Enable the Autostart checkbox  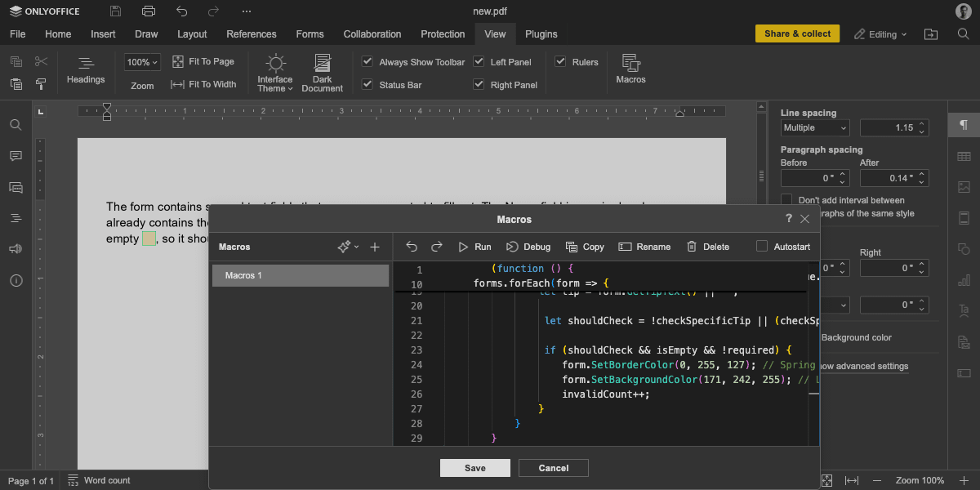[x=762, y=247]
